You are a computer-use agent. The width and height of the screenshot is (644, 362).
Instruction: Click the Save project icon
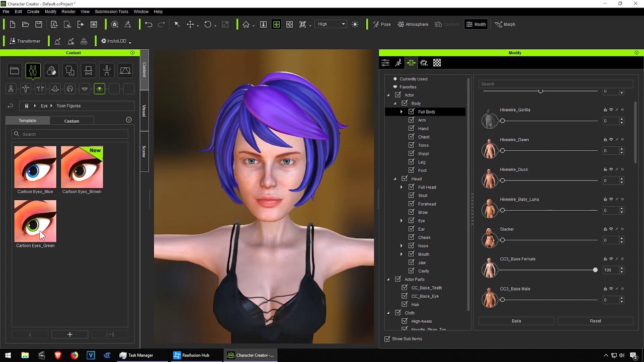[x=39, y=24]
